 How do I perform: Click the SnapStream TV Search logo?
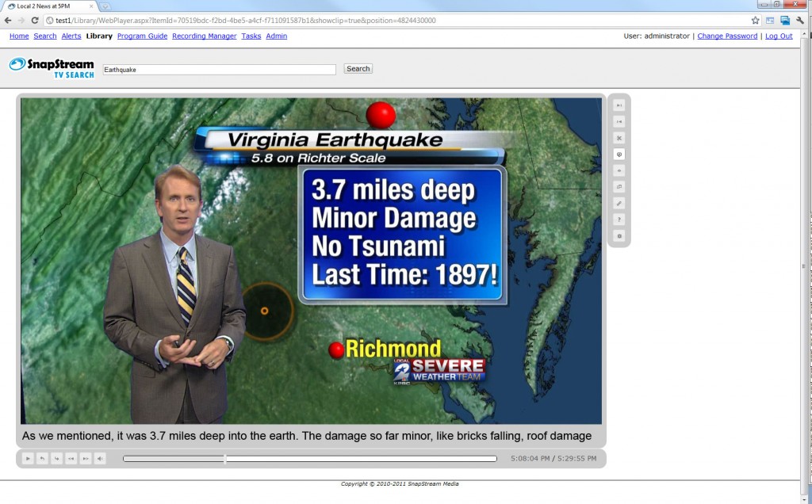click(52, 67)
